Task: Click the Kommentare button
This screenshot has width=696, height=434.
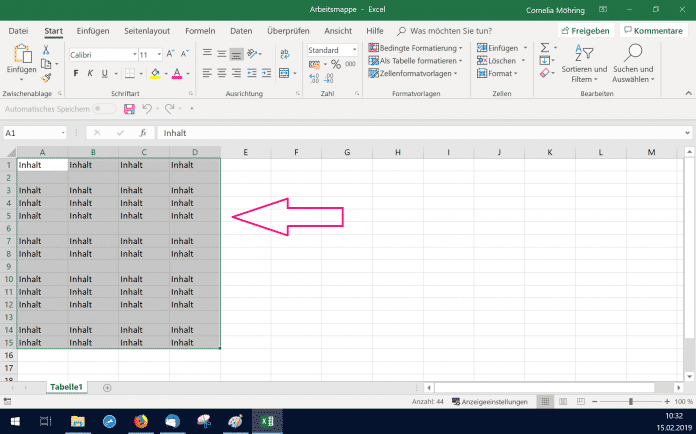Action: tap(652, 31)
